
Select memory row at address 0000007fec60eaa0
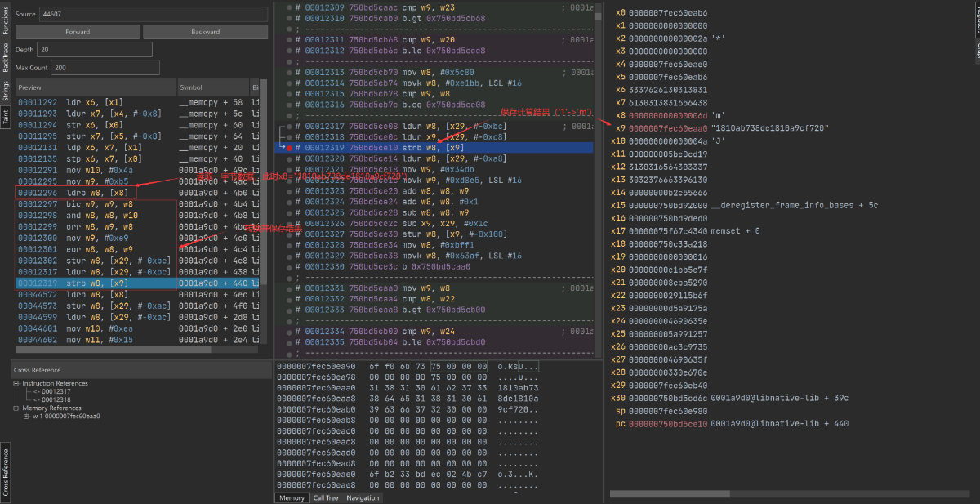pos(408,388)
